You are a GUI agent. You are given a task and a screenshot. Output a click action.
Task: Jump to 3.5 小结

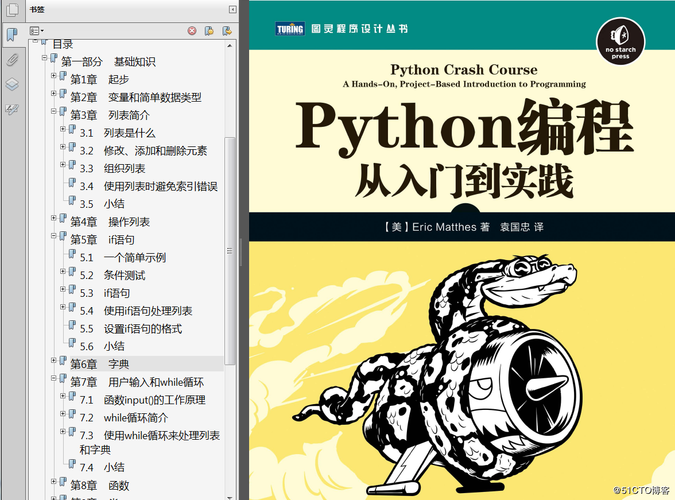102,204
